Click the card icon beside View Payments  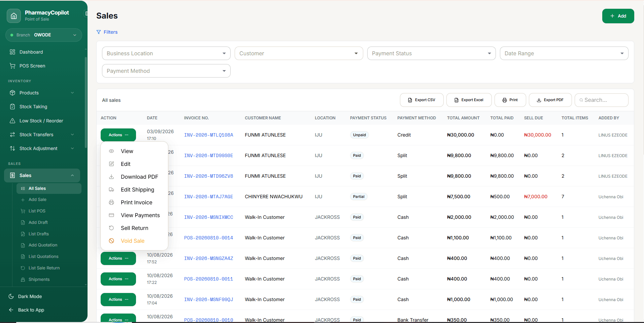click(111, 215)
